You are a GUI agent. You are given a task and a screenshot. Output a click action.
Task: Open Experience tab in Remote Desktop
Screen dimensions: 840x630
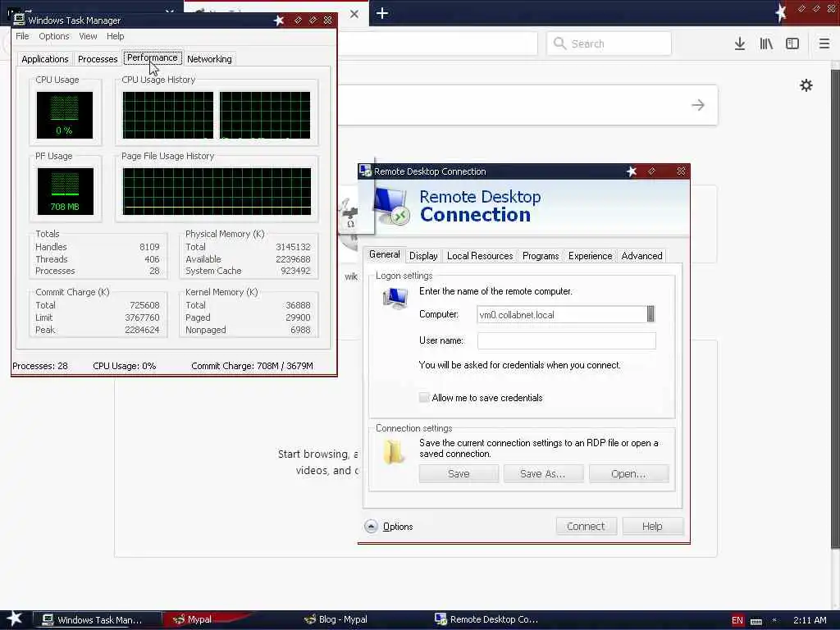point(590,256)
